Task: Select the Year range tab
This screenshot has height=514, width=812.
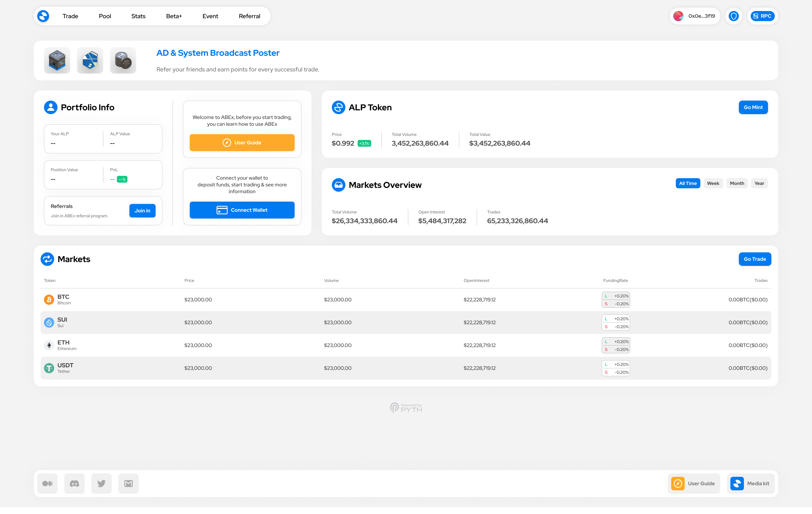Action: coord(759,183)
